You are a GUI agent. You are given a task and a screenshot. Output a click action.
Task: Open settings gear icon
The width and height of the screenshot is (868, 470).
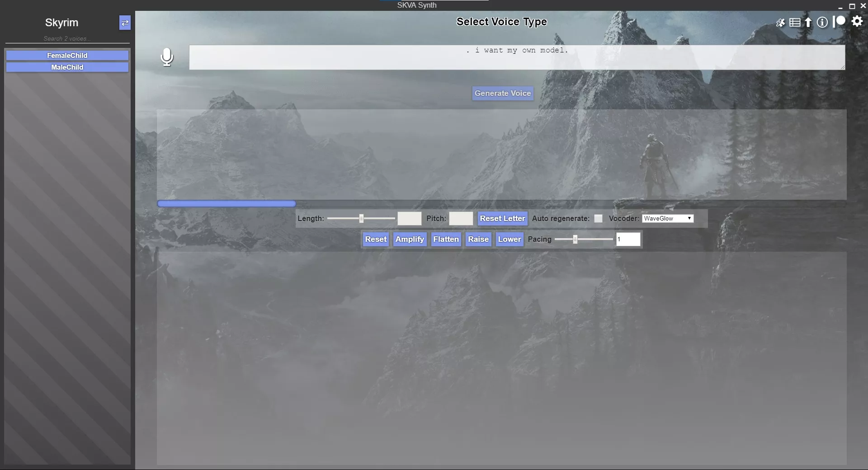[857, 21]
